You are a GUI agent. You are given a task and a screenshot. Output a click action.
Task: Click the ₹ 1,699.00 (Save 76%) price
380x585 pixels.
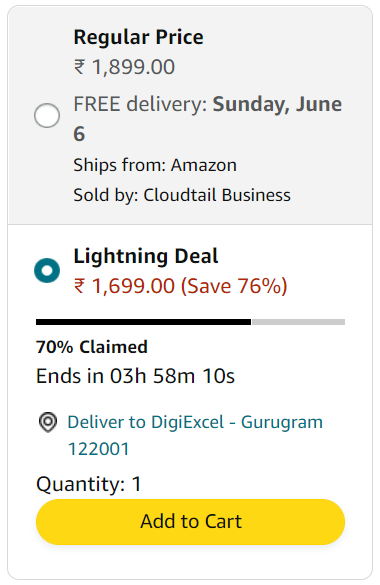(180, 286)
